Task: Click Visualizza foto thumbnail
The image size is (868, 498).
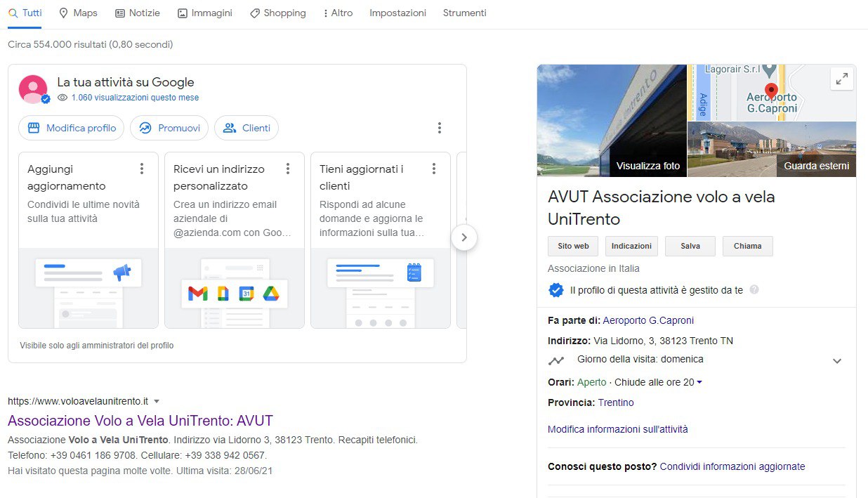Action: (x=612, y=121)
